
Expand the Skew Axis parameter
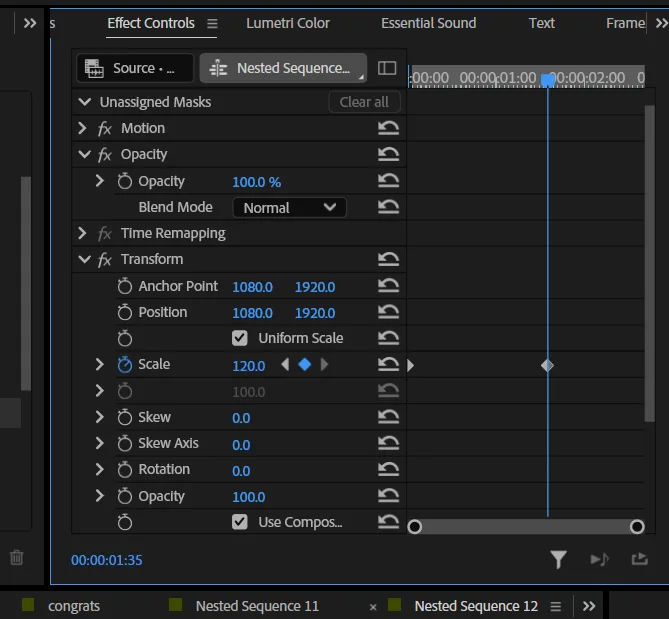99,443
